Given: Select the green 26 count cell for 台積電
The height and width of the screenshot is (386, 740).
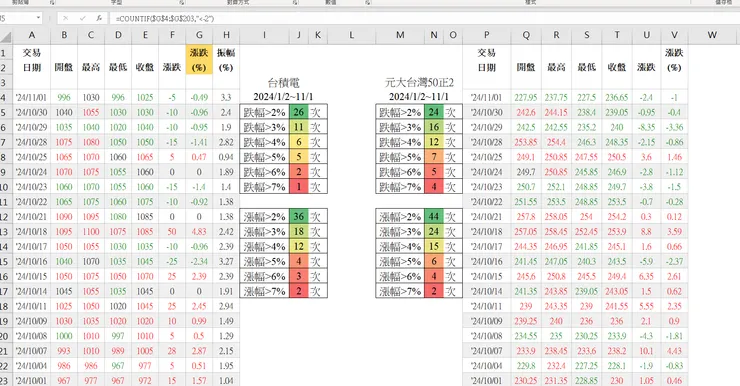Looking at the screenshot, I should (x=299, y=112).
